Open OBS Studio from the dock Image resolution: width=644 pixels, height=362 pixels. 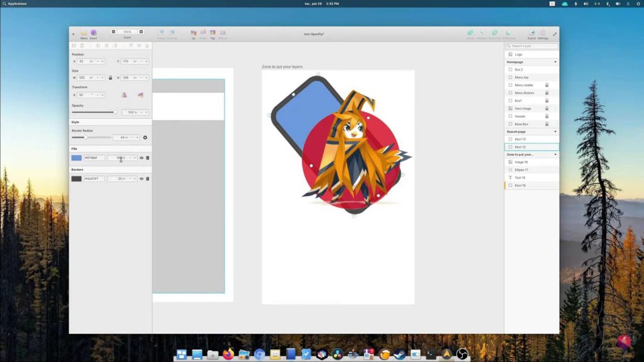(462, 354)
